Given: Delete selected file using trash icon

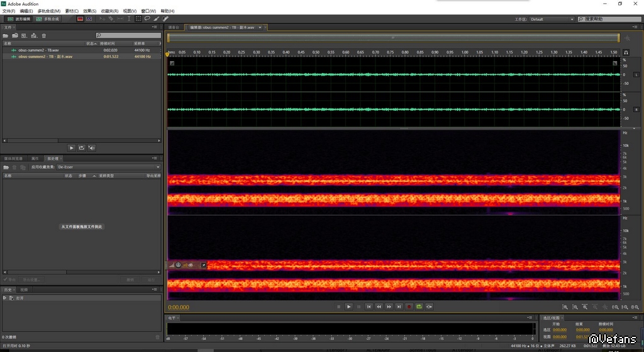Looking at the screenshot, I should pyautogui.click(x=44, y=36).
